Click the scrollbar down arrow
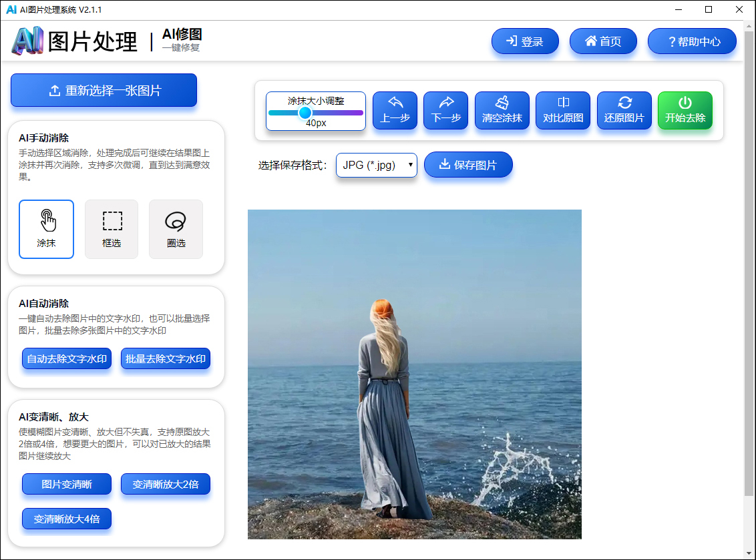 point(749,553)
